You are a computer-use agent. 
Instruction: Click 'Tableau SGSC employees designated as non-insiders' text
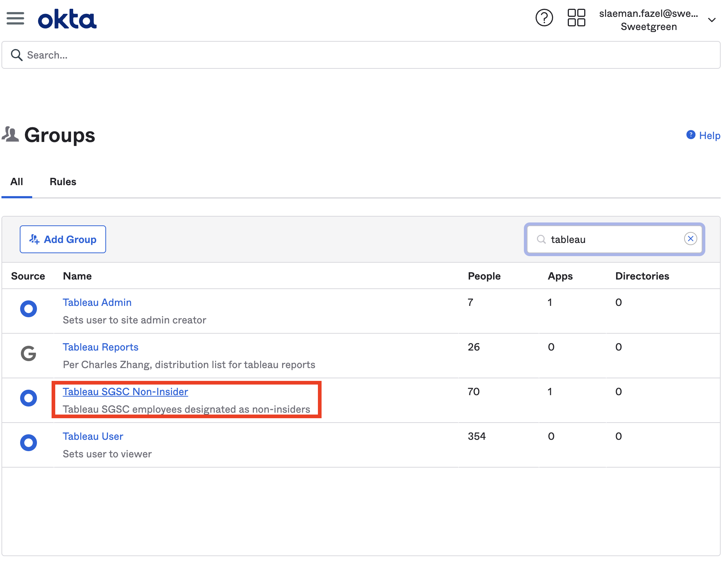(x=187, y=409)
